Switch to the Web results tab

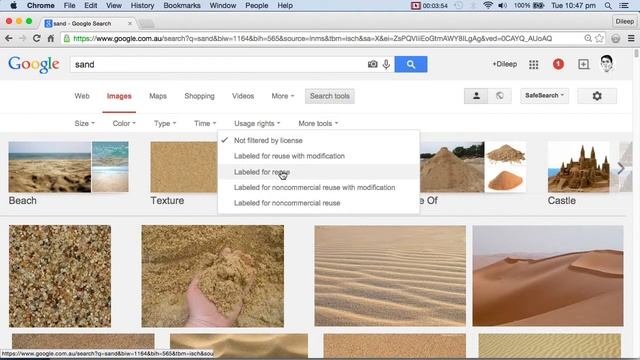(x=82, y=96)
